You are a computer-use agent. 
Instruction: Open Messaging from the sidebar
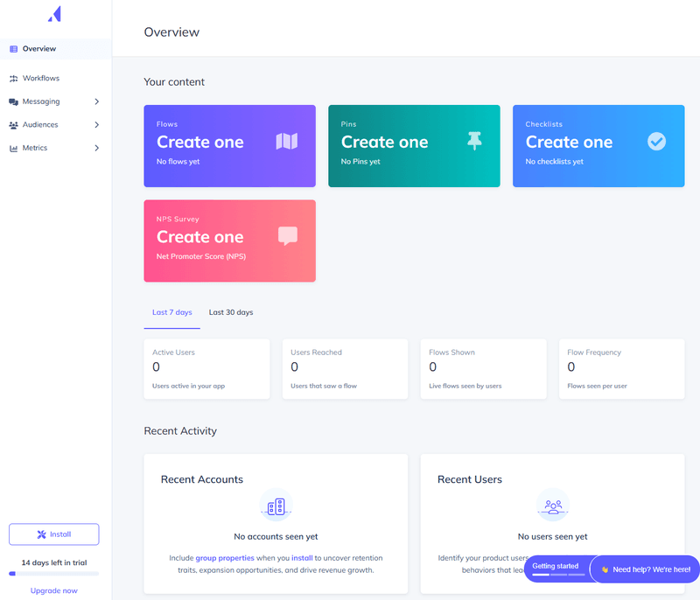tap(42, 101)
